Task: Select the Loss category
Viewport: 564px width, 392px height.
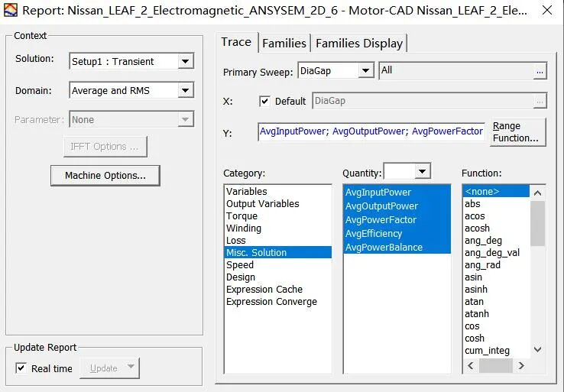Action: (277, 240)
